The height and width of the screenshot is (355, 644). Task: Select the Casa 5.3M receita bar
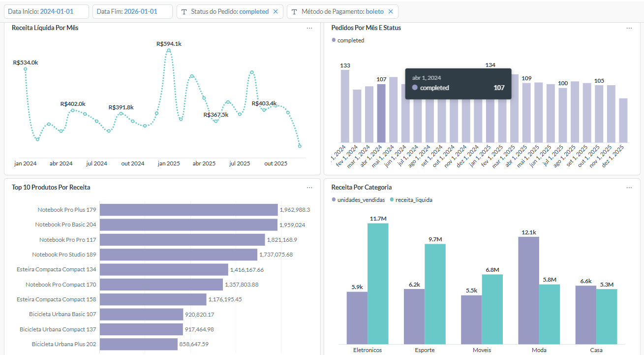(607, 317)
